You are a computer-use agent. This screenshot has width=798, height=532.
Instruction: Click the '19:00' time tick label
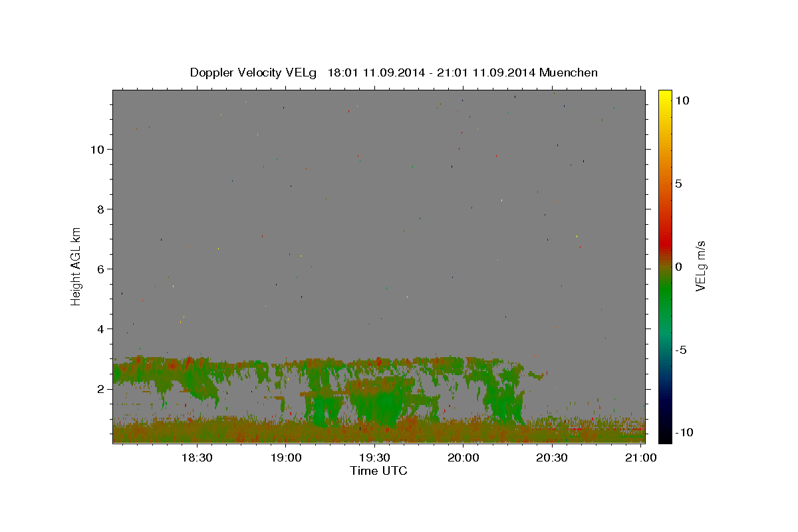click(286, 458)
